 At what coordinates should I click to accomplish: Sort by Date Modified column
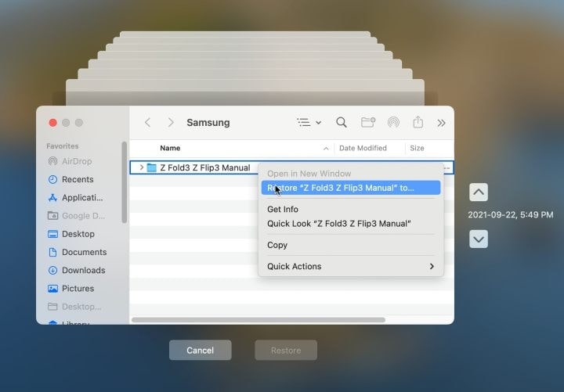[363, 148]
